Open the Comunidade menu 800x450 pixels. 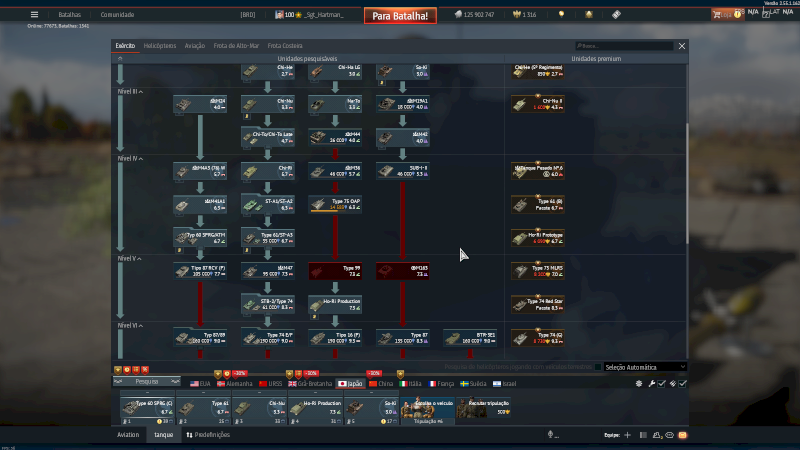coord(117,15)
